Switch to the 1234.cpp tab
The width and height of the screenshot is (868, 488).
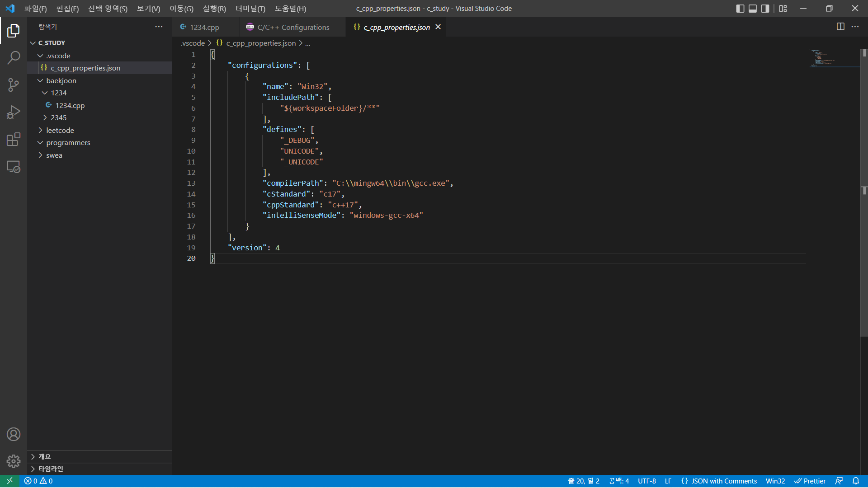(204, 27)
